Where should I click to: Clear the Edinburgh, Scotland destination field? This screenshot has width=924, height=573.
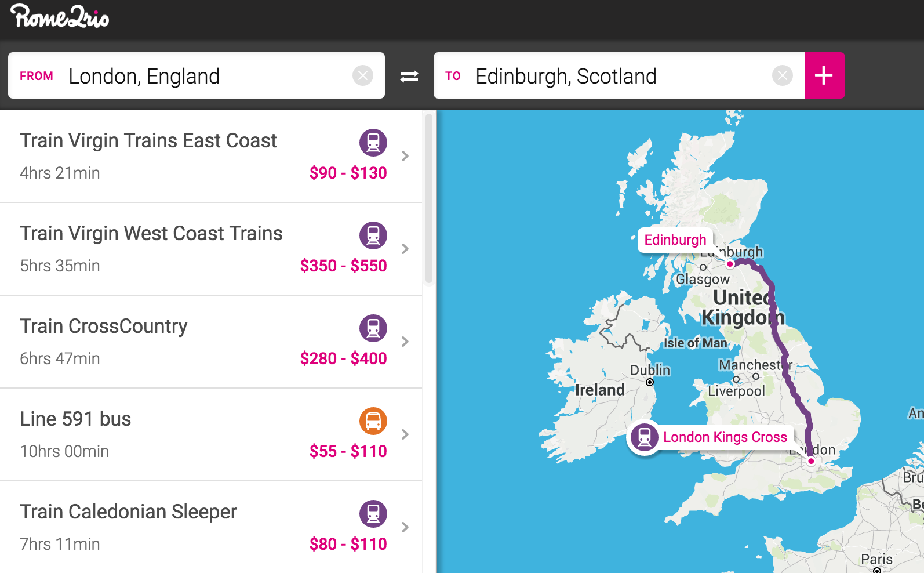point(782,75)
